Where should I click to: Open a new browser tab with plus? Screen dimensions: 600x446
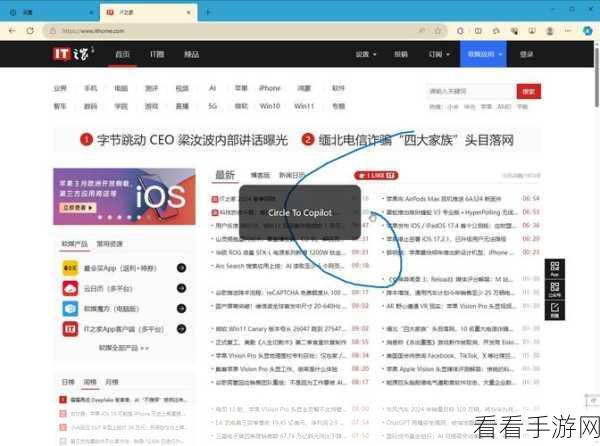click(x=208, y=12)
